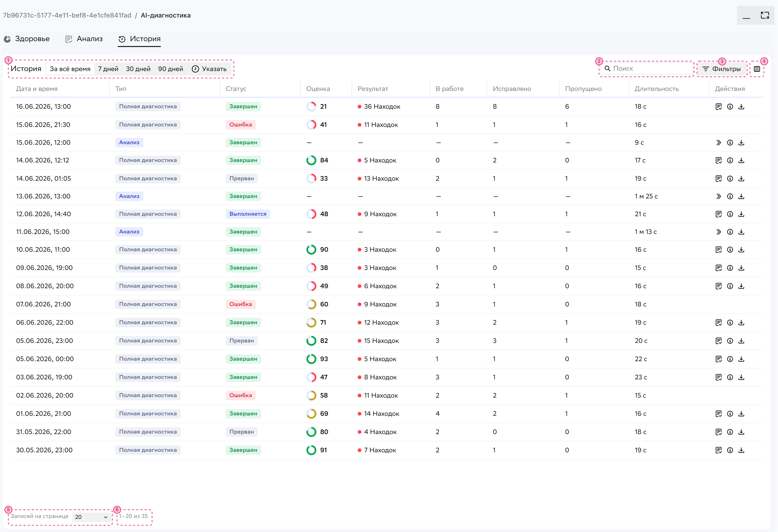This screenshot has height=532, width=778.
Task: Show info for 11.06.2026, 15:00 analysis
Action: (730, 232)
